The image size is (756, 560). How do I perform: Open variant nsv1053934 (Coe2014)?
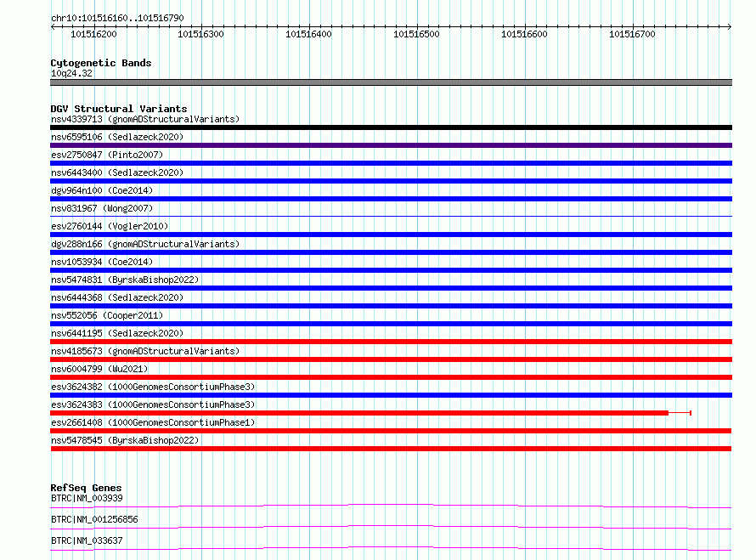point(102,262)
